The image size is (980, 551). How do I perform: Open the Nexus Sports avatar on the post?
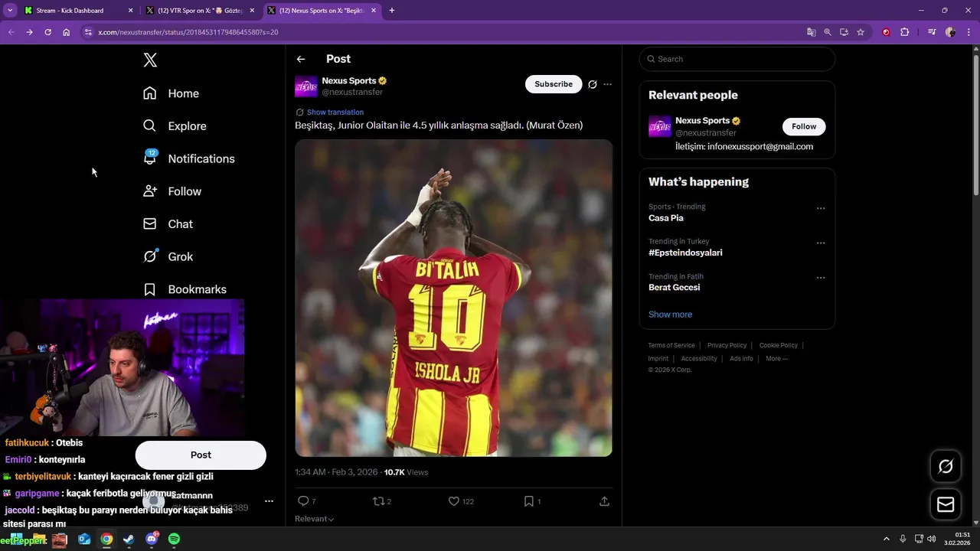[x=306, y=86]
